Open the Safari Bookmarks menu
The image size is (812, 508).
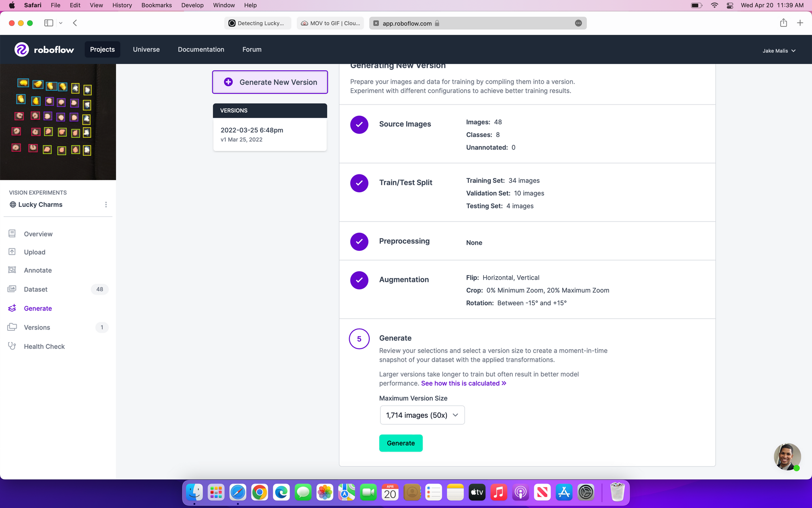coord(156,5)
